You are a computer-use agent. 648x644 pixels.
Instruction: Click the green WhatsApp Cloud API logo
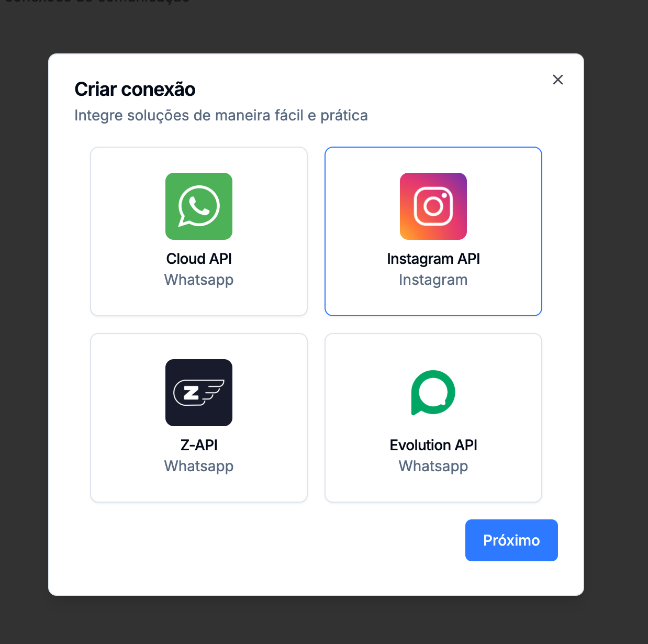(x=199, y=206)
